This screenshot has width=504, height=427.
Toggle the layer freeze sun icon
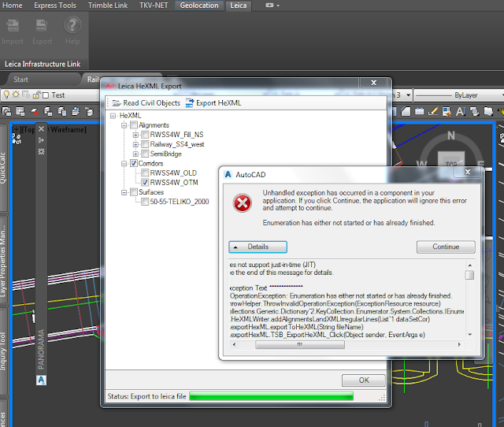(x=16, y=95)
